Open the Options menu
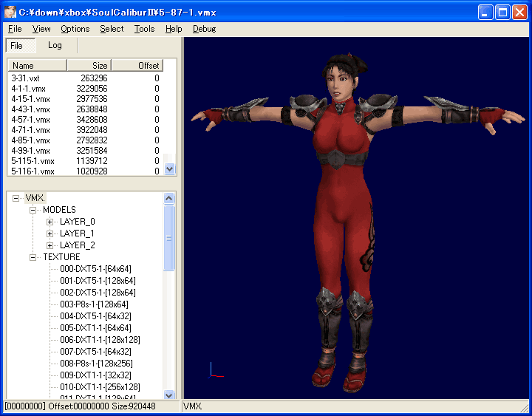The image size is (532, 416). point(75,29)
